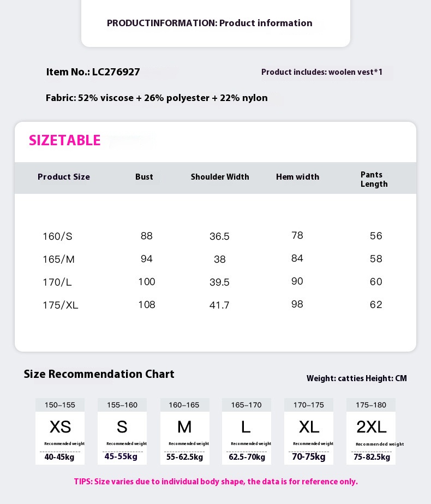Viewport: 431px width, 504px height.
Task: Click the 175/XL row label
Action: tap(61, 305)
